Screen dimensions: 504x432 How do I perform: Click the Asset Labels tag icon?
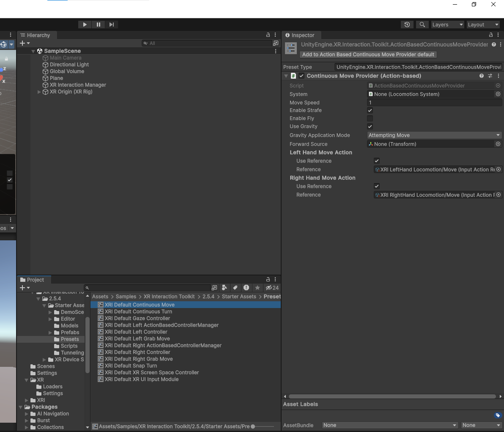tap(498, 415)
